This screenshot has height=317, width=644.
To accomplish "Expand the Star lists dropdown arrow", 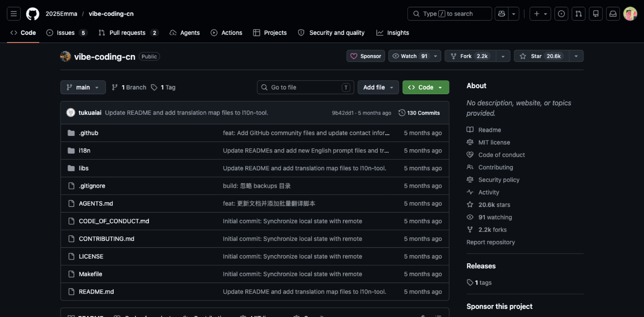I will coord(576,56).
